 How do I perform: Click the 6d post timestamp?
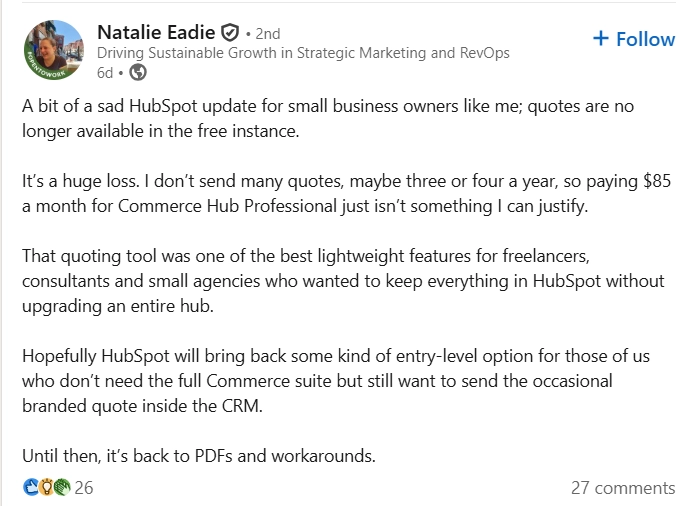tap(105, 72)
